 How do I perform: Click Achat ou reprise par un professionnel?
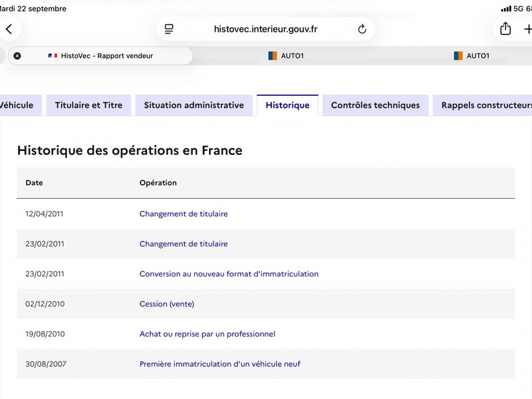207,334
